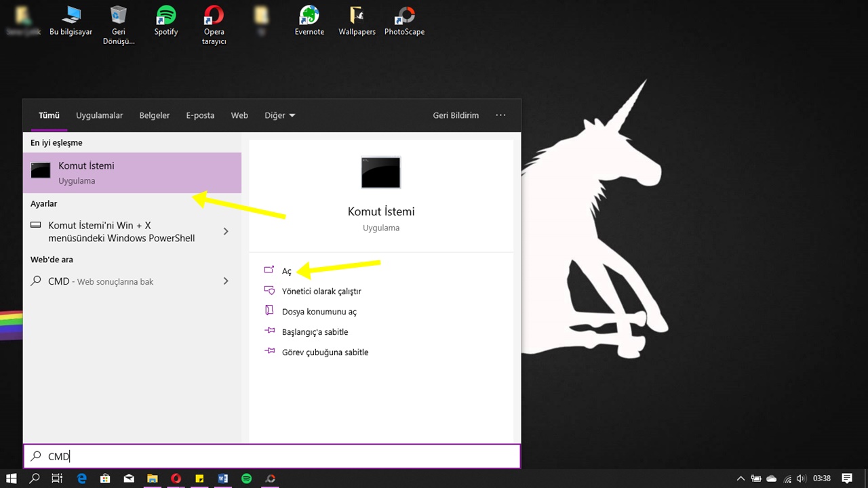Select 'Başlangıç'a sabitle' to pin to Start

tap(315, 332)
